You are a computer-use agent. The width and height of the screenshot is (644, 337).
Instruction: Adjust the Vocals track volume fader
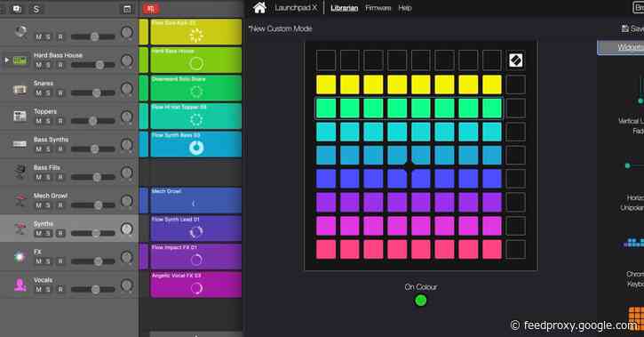92,290
